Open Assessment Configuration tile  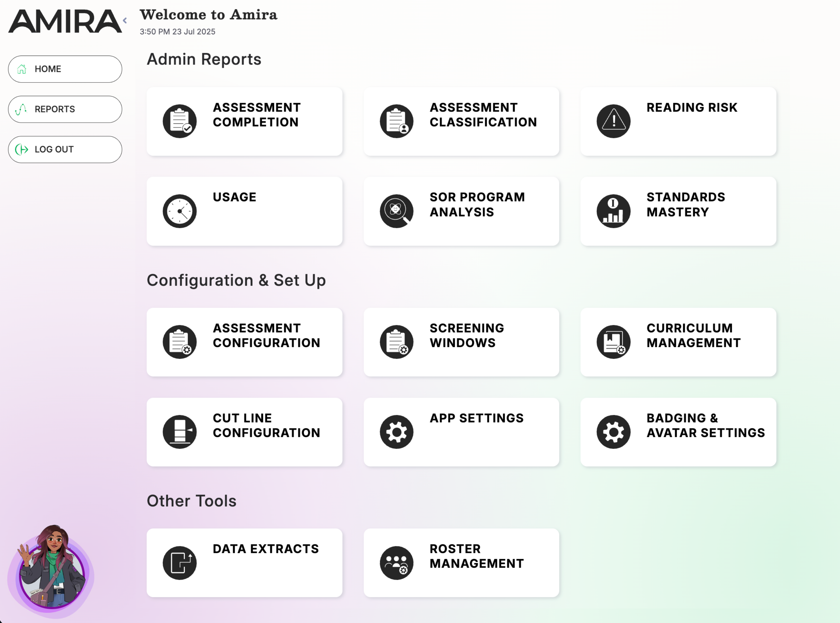pyautogui.click(x=244, y=342)
